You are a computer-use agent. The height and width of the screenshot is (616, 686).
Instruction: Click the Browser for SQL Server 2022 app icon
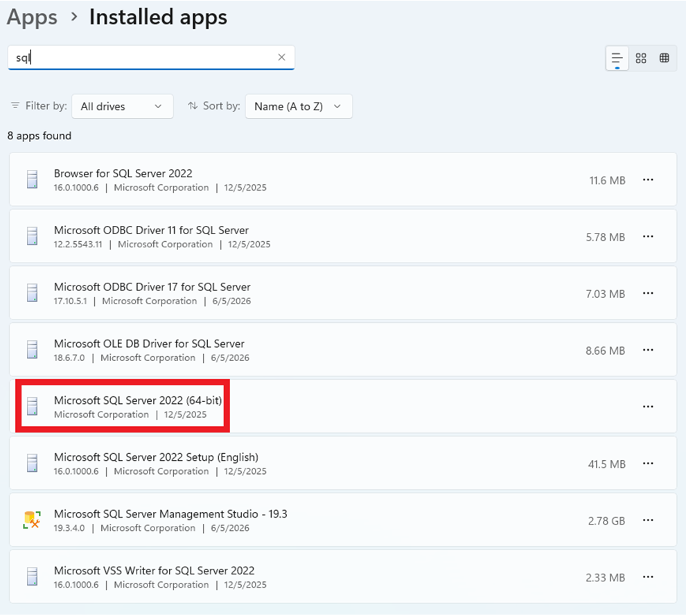pos(33,179)
